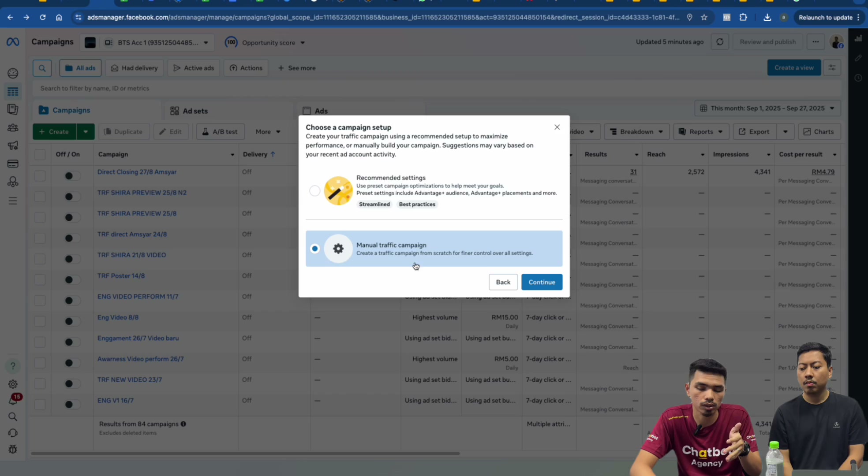Select the Recommended settings radio button
The height and width of the screenshot is (476, 868).
pyautogui.click(x=314, y=191)
